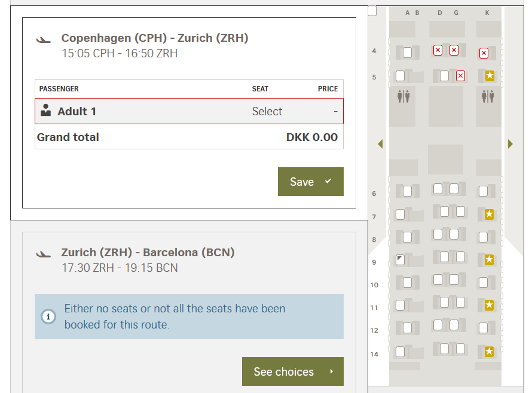Click the left lavatory icon
The width and height of the screenshot is (532, 393).
pyautogui.click(x=403, y=96)
